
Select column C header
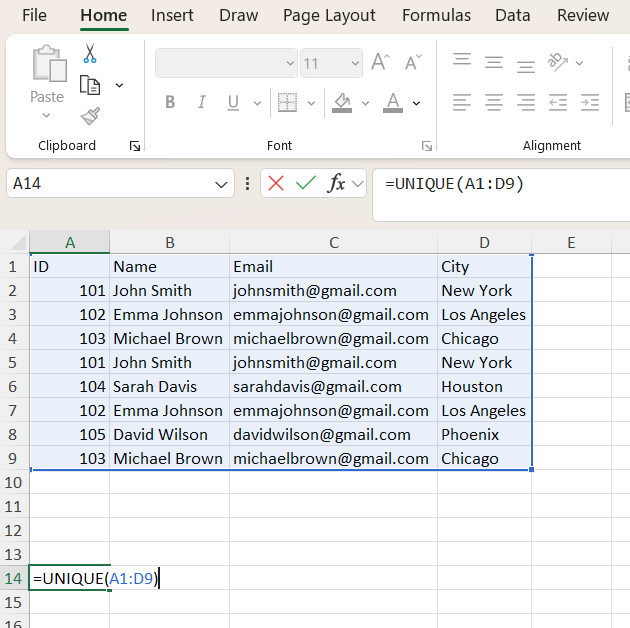(x=333, y=242)
